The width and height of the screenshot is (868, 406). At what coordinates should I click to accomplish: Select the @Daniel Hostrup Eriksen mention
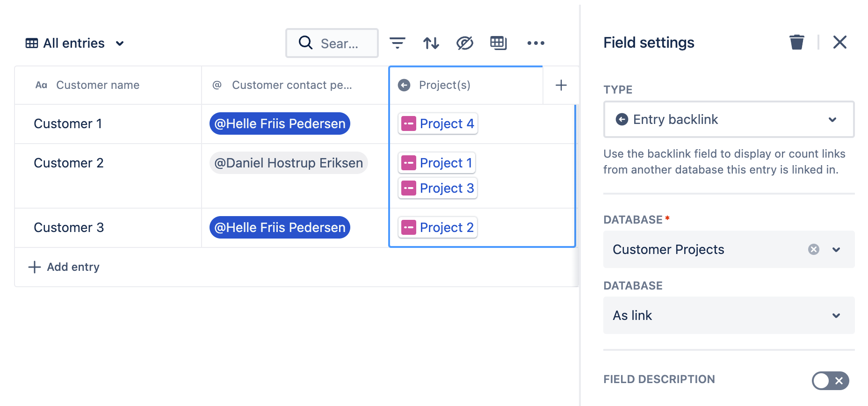point(289,163)
